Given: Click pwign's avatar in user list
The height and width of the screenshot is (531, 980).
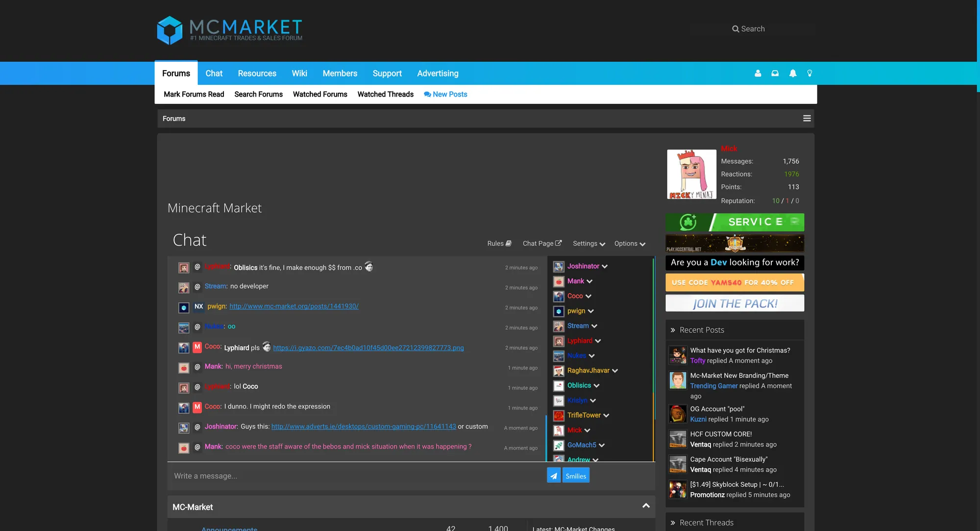Looking at the screenshot, I should (x=559, y=311).
